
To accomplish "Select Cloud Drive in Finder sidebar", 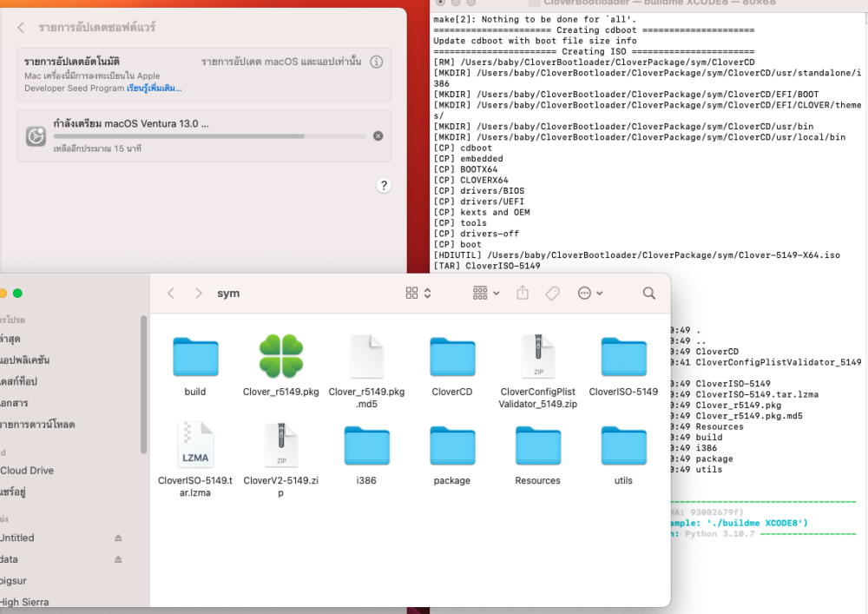I will coord(27,471).
